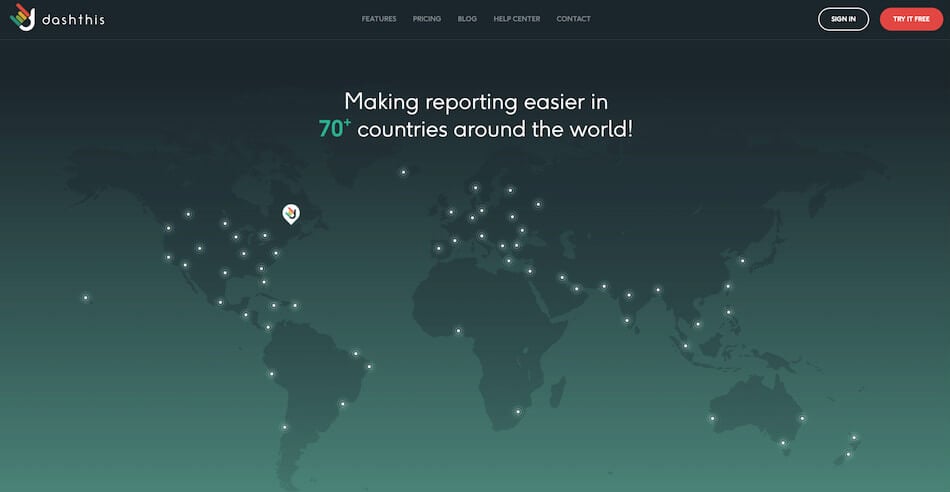Open the Blog link in navigation
The height and width of the screenshot is (492, 950).
pos(467,19)
